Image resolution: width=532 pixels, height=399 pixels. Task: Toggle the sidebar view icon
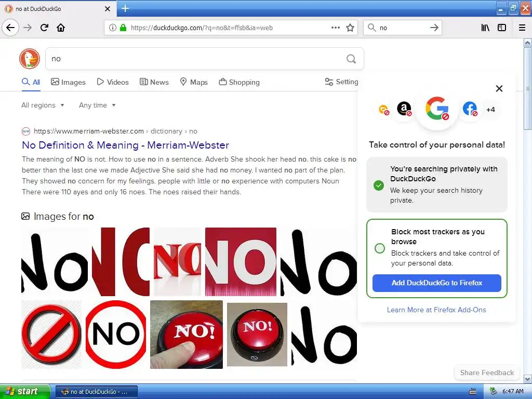[502, 28]
